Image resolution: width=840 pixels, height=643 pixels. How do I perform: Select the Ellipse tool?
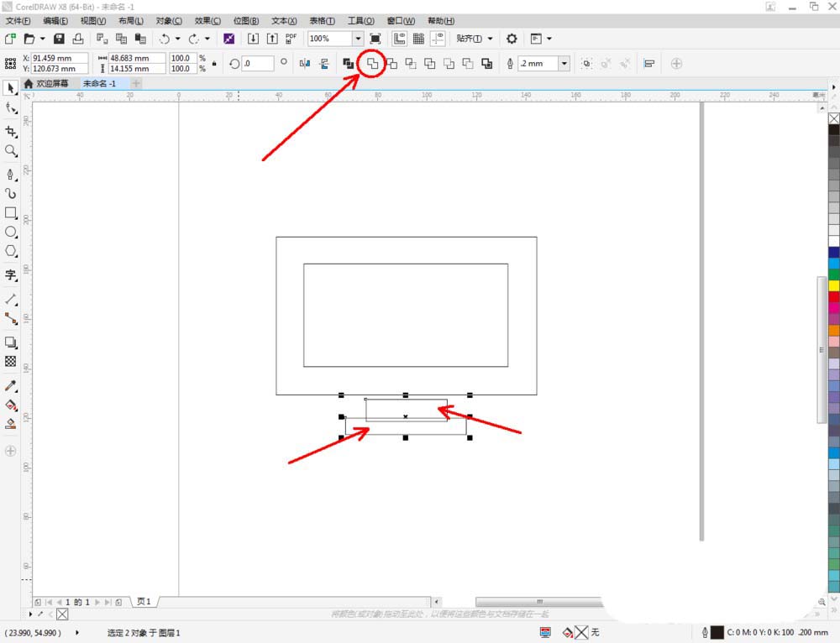tap(11, 232)
